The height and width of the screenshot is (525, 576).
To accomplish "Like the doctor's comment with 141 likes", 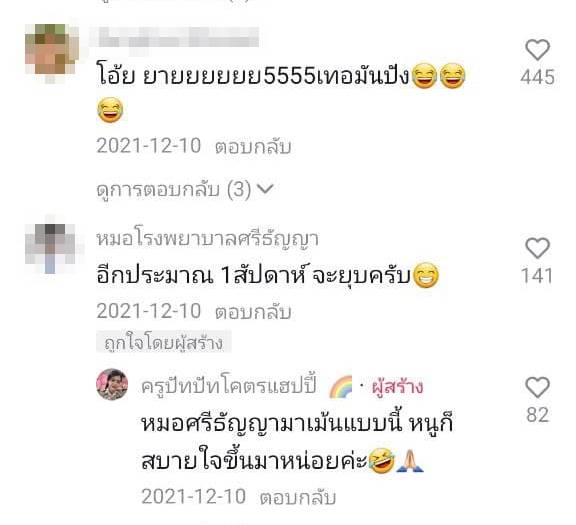I will pos(537,248).
